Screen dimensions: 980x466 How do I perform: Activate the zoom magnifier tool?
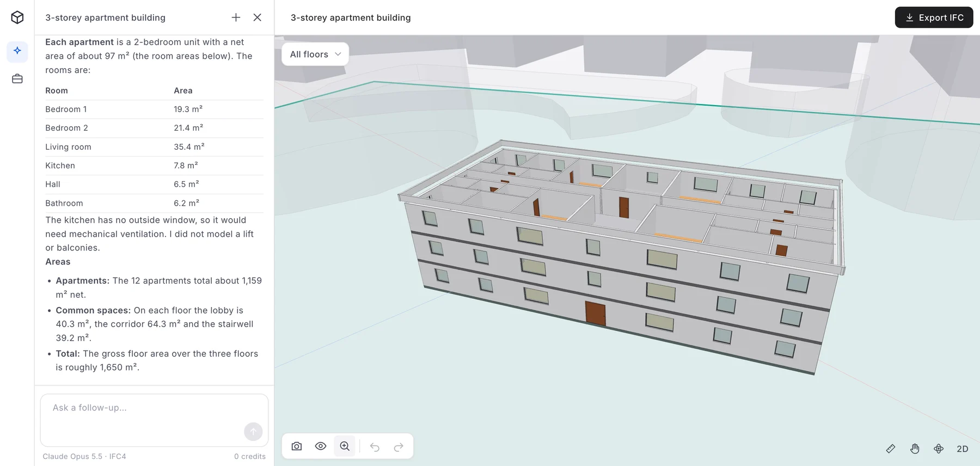click(x=345, y=446)
